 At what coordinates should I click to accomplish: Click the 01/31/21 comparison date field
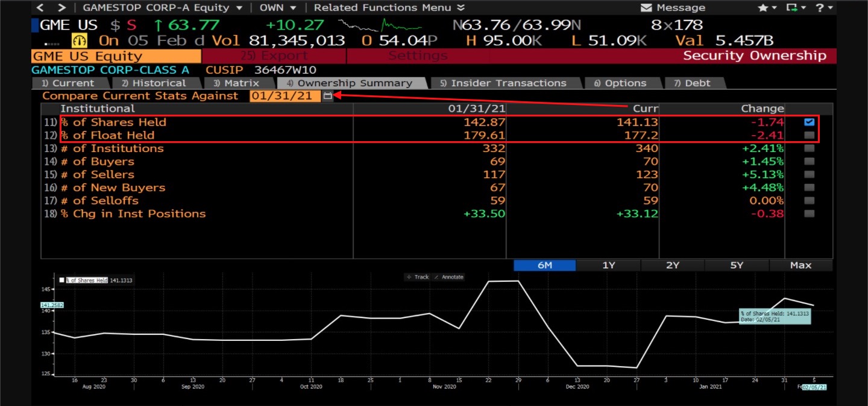pos(285,96)
